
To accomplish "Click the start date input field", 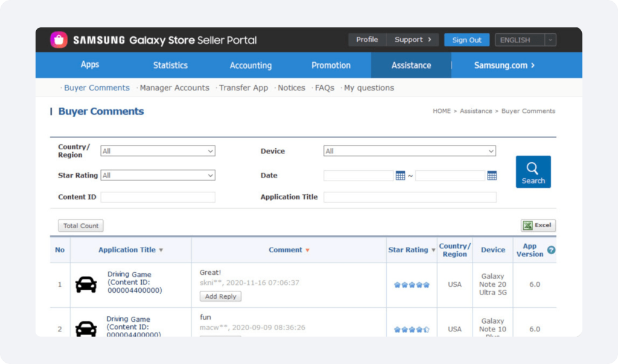I will [358, 176].
